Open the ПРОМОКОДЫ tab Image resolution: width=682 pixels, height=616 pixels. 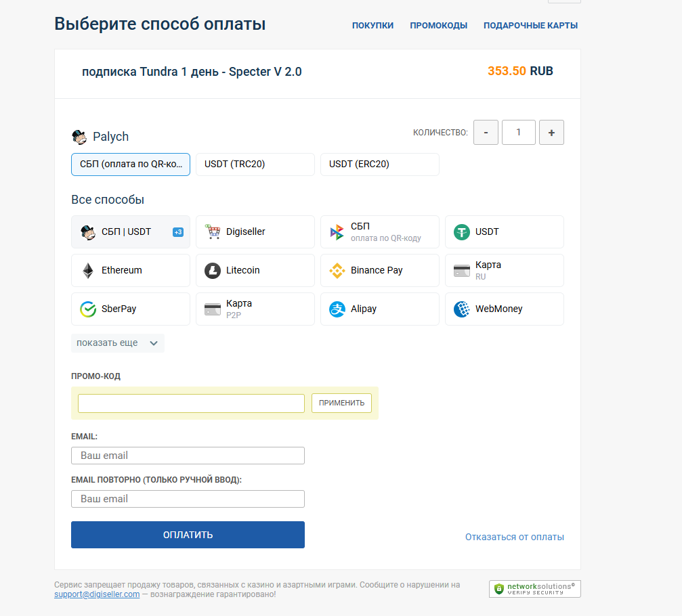(438, 26)
